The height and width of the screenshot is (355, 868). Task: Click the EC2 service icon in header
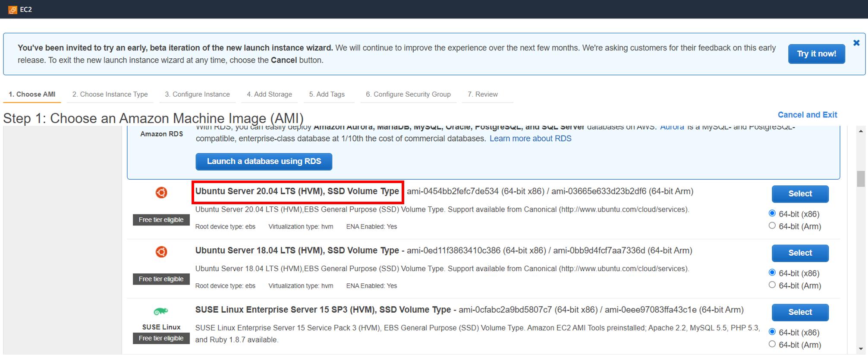pyautogui.click(x=13, y=10)
